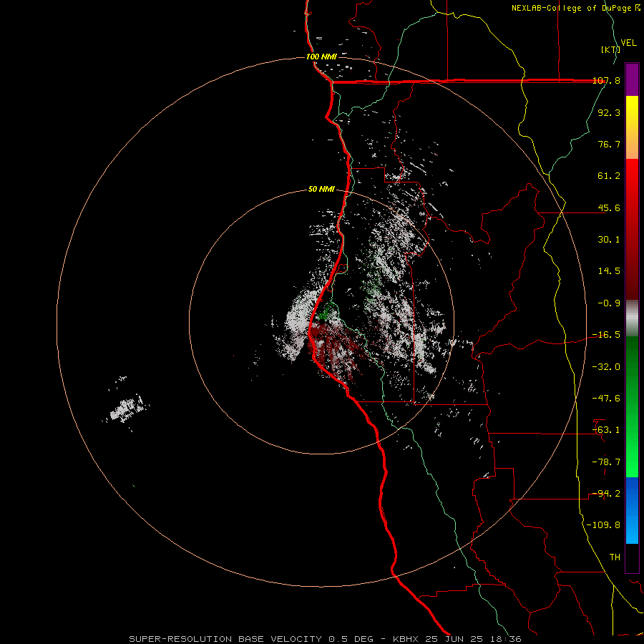Click the -63.1 velocity scale value
This screenshot has width=644, height=644.
(606, 430)
